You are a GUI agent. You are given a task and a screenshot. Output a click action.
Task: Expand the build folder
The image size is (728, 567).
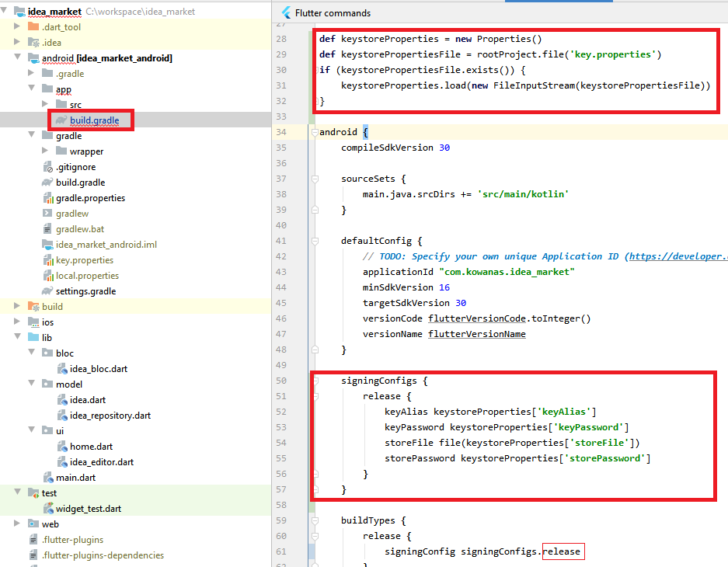click(x=17, y=306)
